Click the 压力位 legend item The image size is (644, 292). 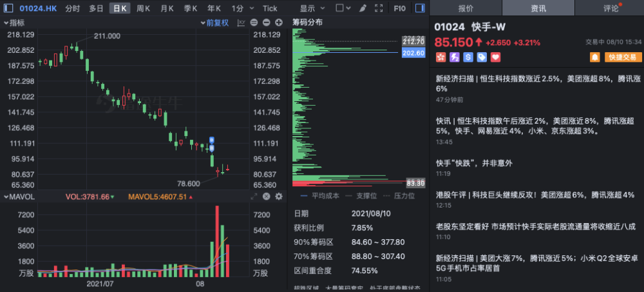(399, 196)
